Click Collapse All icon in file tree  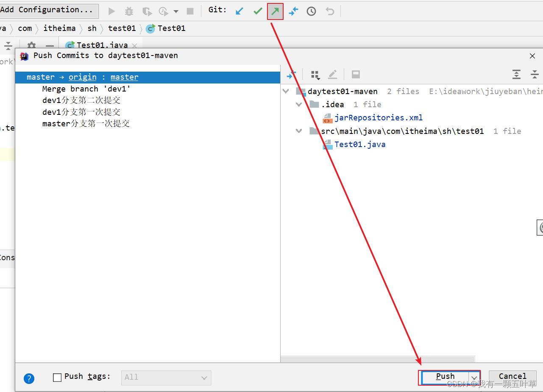pos(535,75)
